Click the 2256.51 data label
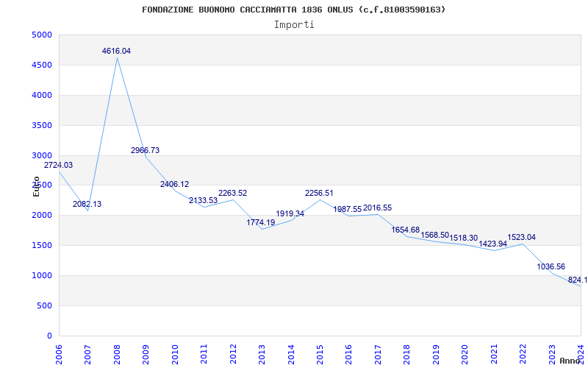Image resolution: width=588 pixels, height=368 pixels. click(x=319, y=193)
